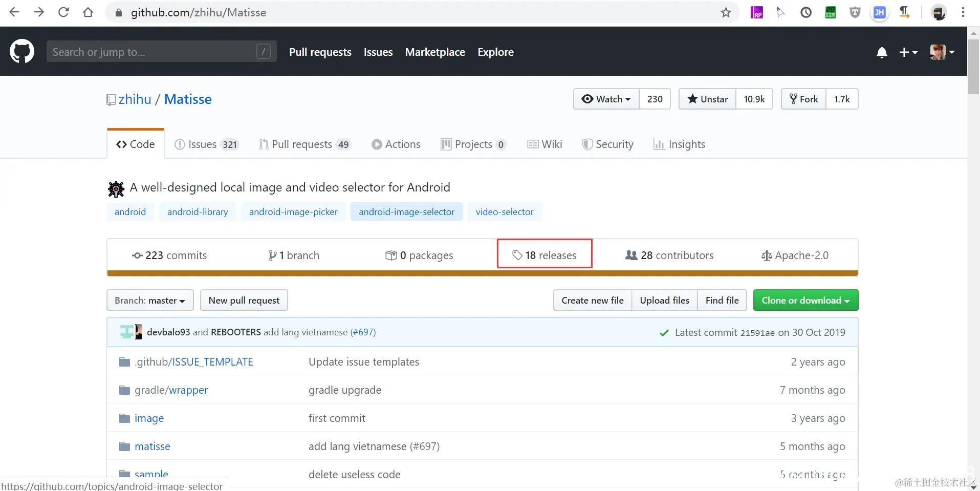Click the image folder icon
This screenshot has width=980, height=491.
124,418
